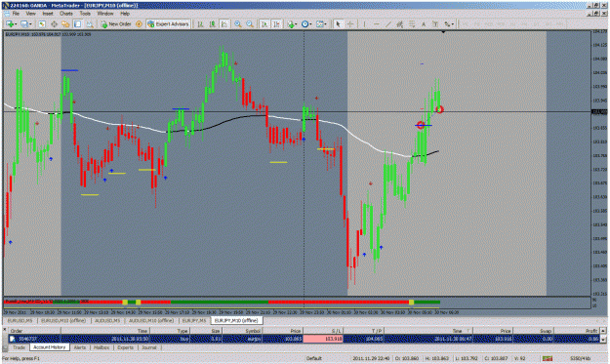Screen dimensions: 610x364
Task: Select the cursor arrow tool
Action: click(x=338, y=24)
